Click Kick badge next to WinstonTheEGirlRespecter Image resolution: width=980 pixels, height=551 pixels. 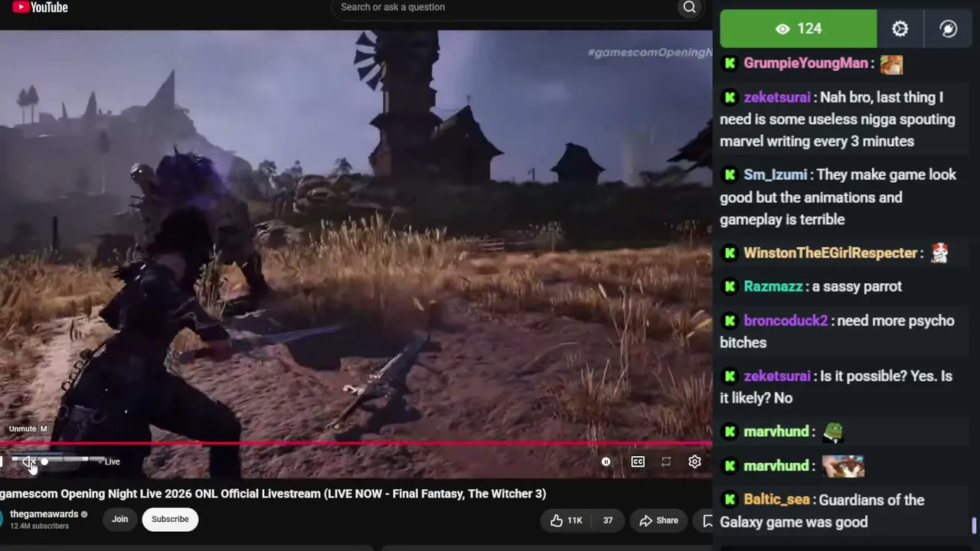point(730,253)
